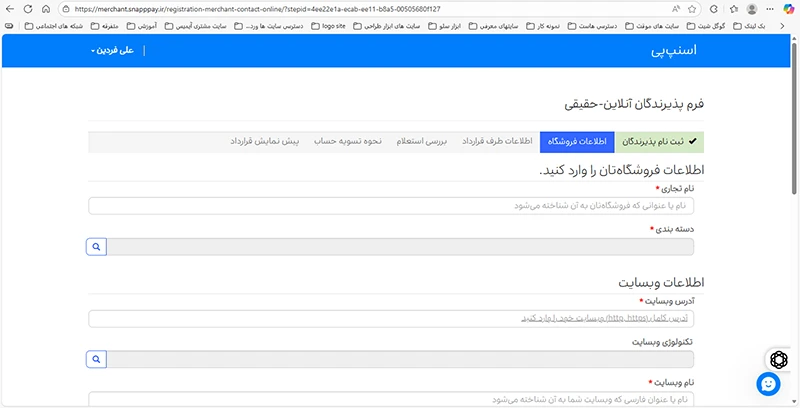The height and width of the screenshot is (408, 800).
Task: Reload the current page
Action: pyautogui.click(x=28, y=9)
